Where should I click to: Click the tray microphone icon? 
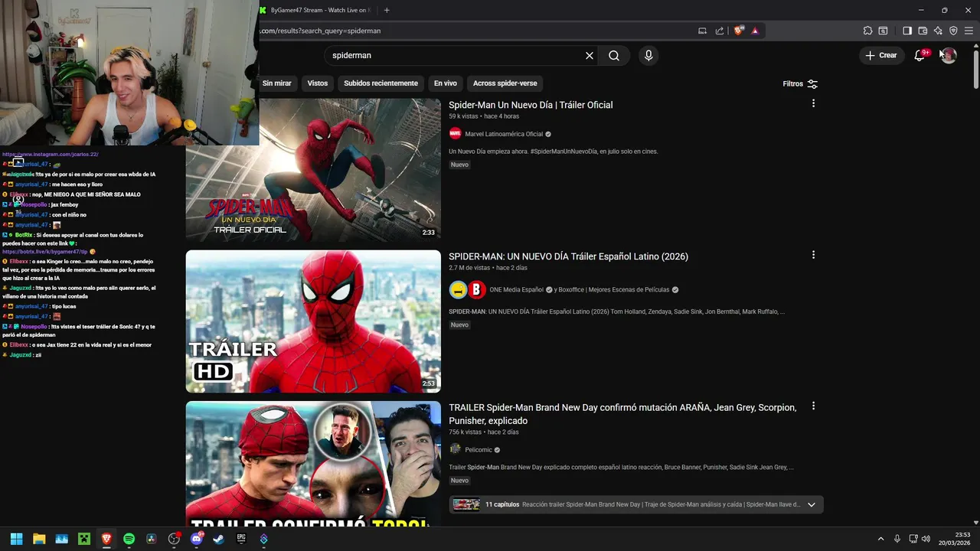click(897, 539)
